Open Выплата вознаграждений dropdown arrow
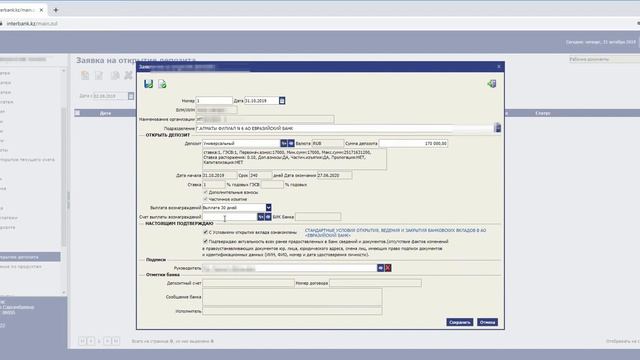The image size is (640, 360). click(x=268, y=207)
